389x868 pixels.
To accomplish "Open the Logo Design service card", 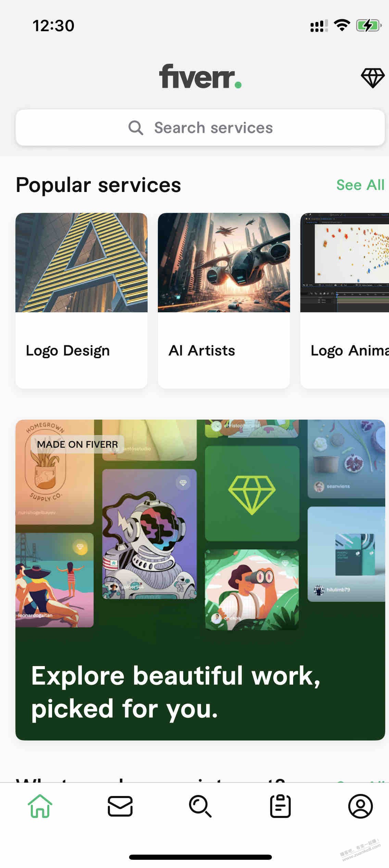I will coord(81,301).
